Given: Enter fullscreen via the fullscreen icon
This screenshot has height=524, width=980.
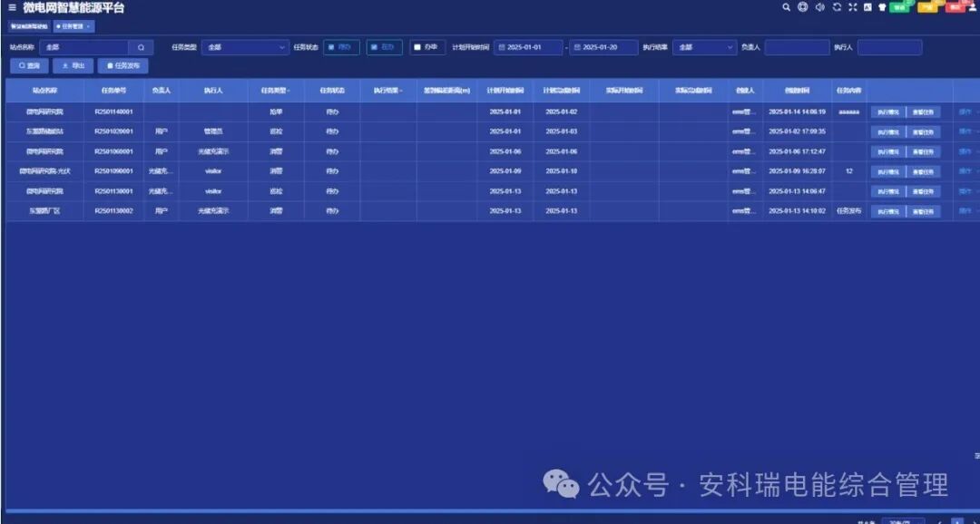Looking at the screenshot, I should 853,7.
